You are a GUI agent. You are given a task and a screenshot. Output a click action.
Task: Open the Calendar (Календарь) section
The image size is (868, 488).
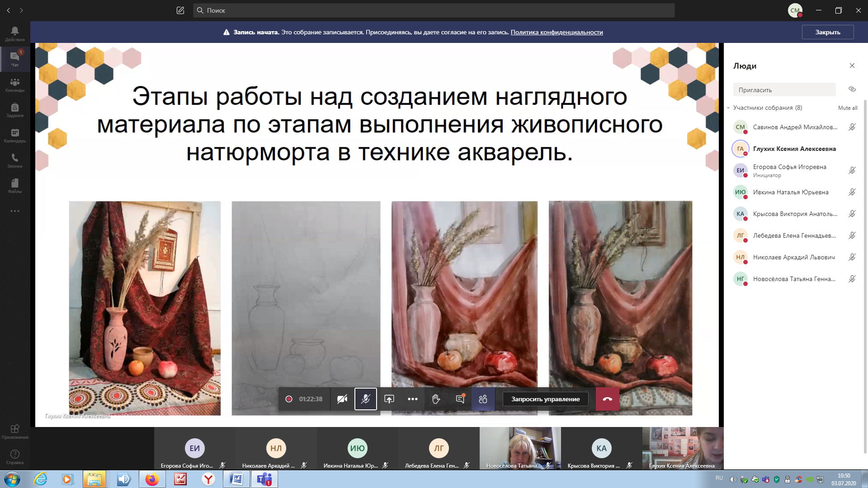[15, 135]
